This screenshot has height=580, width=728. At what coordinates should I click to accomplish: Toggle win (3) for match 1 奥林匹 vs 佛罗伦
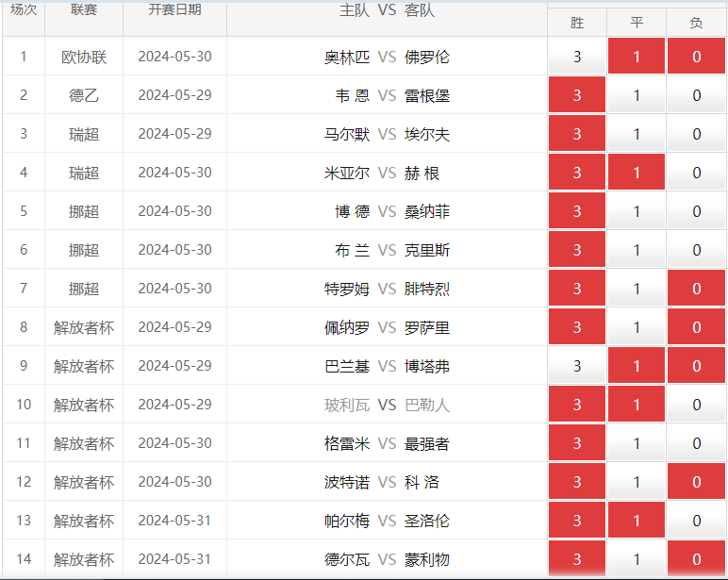point(577,57)
